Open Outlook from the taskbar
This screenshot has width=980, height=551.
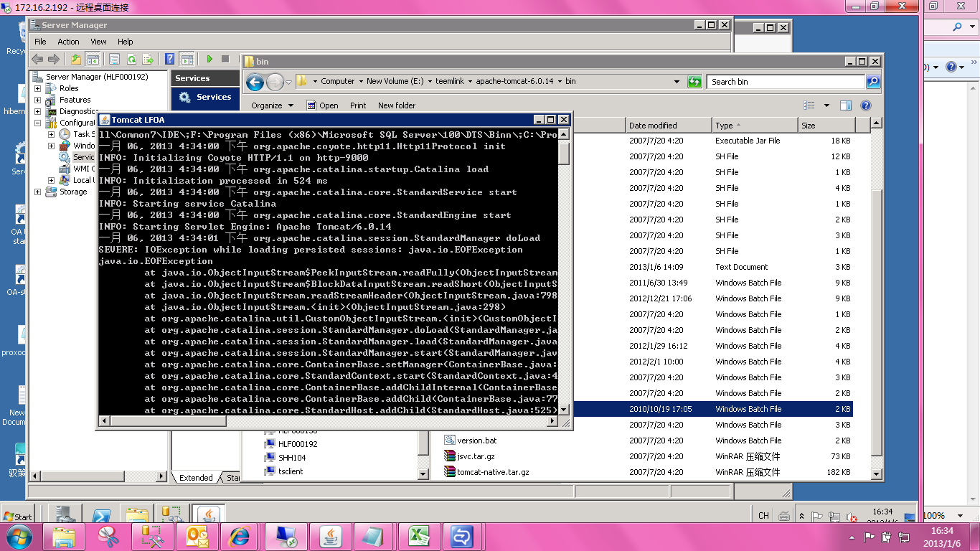click(x=197, y=536)
